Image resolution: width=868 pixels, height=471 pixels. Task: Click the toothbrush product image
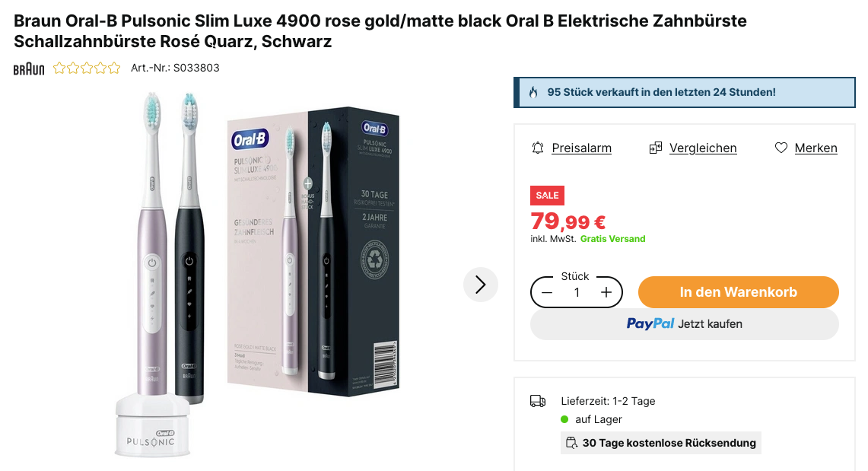tap(259, 274)
